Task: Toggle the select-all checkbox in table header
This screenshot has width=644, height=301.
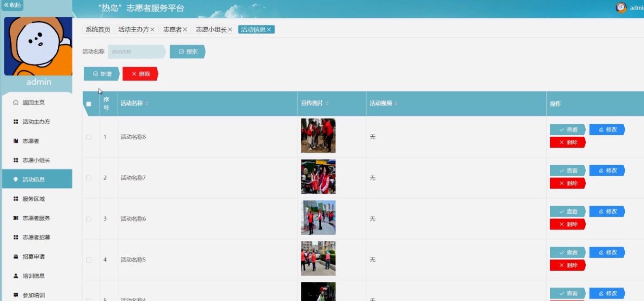Action: tap(88, 104)
